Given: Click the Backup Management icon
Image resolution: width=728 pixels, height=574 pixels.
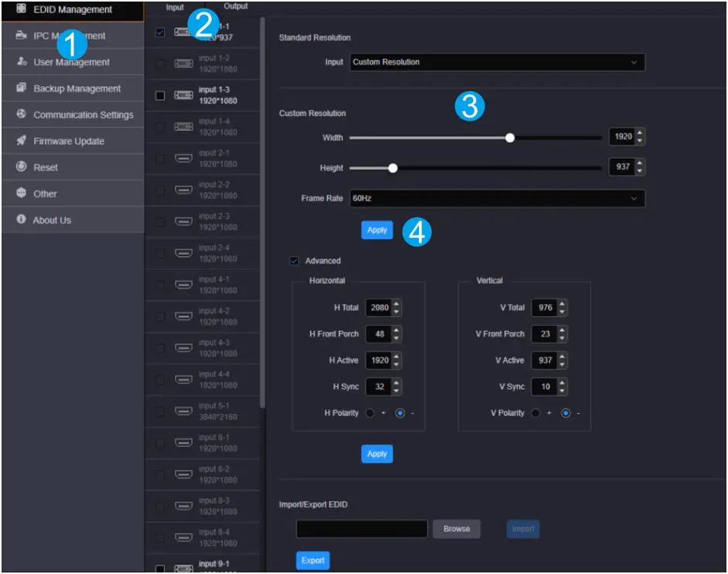Looking at the screenshot, I should pyautogui.click(x=22, y=88).
